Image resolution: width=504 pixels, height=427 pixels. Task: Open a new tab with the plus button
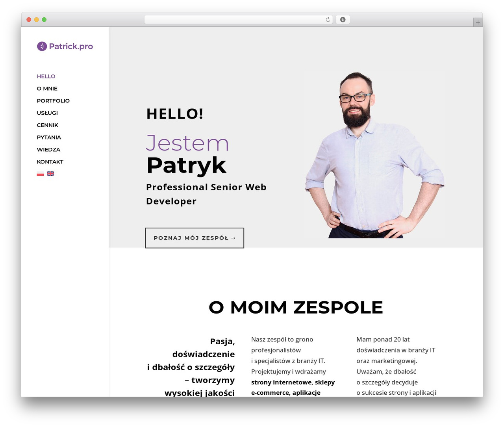point(478,22)
